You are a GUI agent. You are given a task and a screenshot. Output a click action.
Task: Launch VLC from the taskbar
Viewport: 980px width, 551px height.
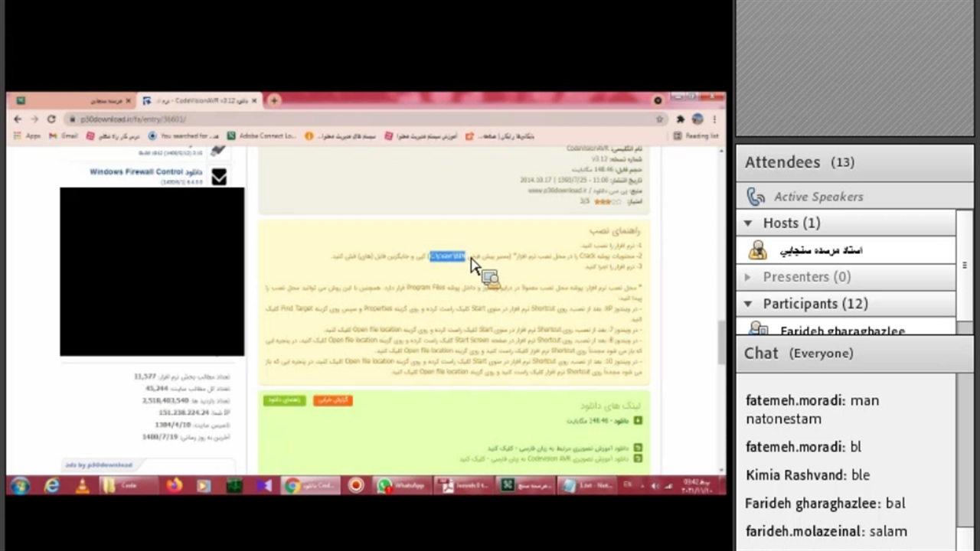click(x=82, y=486)
